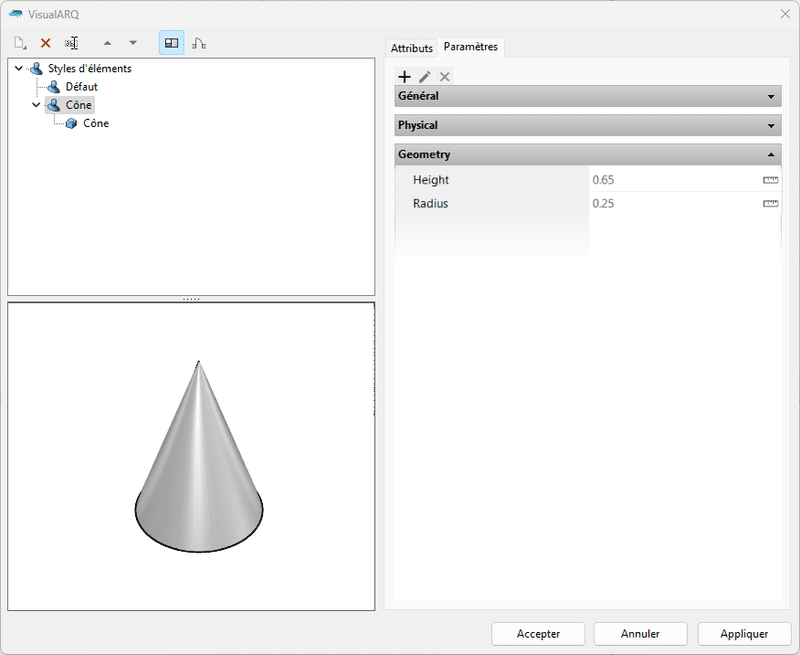
Task: Click the New style icon
Action: [20, 43]
